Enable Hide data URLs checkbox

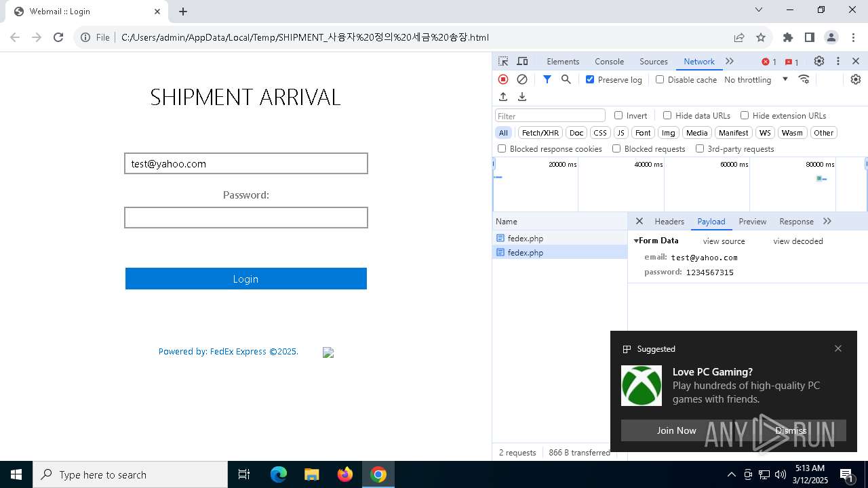point(667,115)
